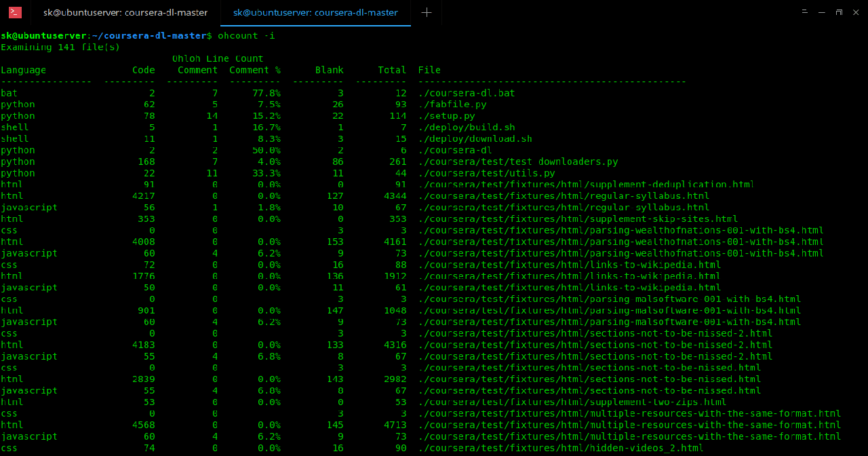Close the terminal window

(x=856, y=12)
